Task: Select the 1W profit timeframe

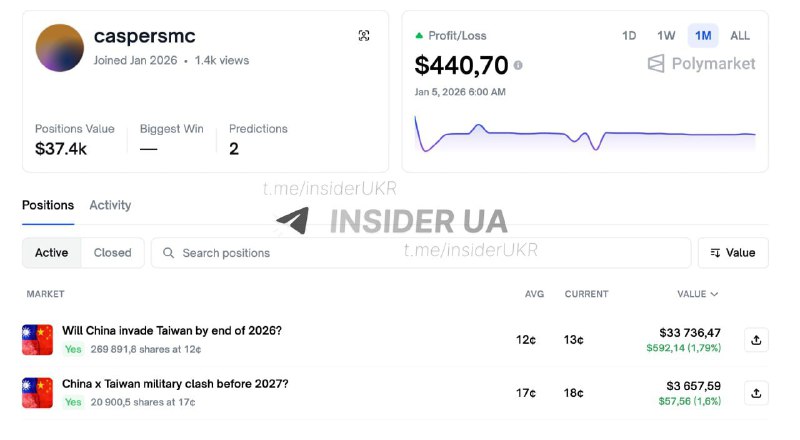Action: coord(666,36)
